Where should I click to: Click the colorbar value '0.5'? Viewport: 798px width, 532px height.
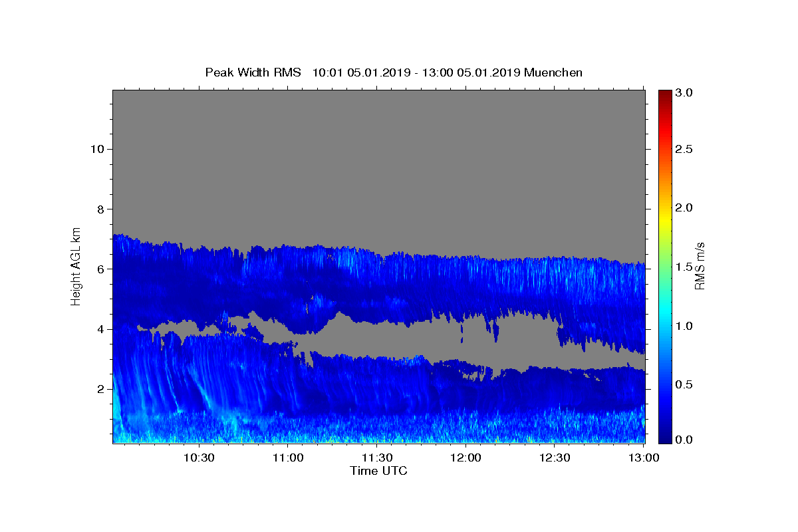tap(684, 384)
